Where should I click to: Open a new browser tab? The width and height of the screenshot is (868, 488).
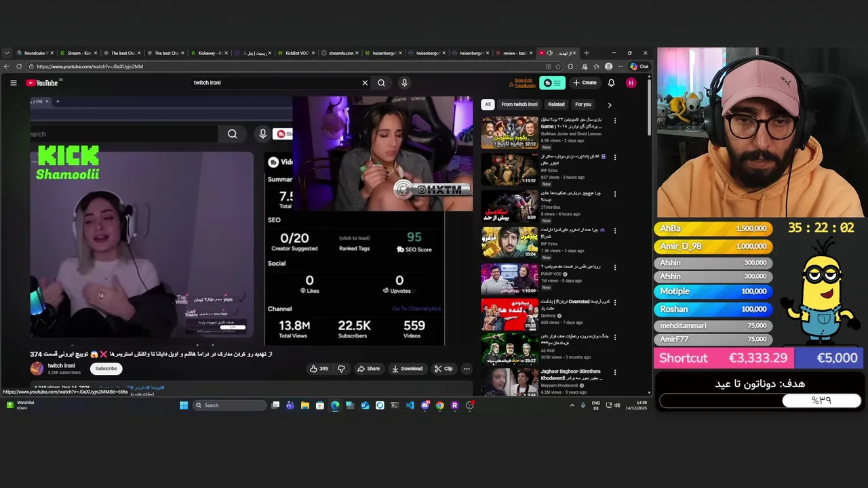click(x=587, y=53)
